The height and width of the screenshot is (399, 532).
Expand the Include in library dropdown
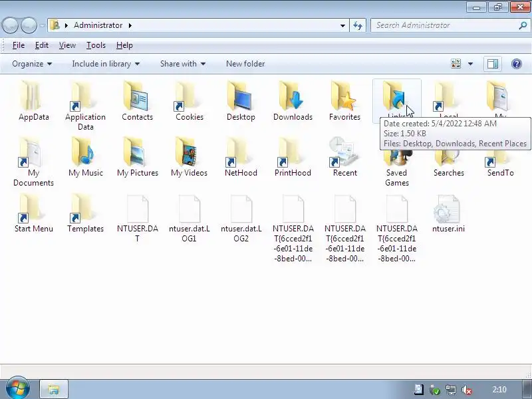(106, 64)
